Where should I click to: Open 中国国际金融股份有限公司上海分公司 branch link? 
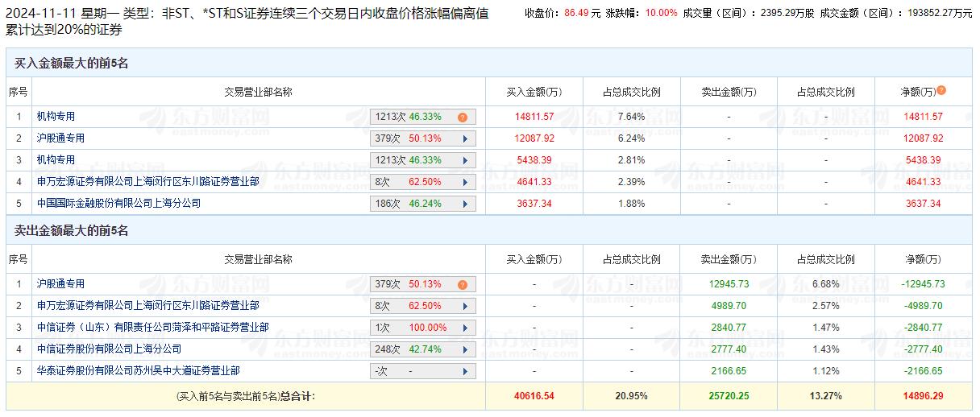click(x=118, y=204)
